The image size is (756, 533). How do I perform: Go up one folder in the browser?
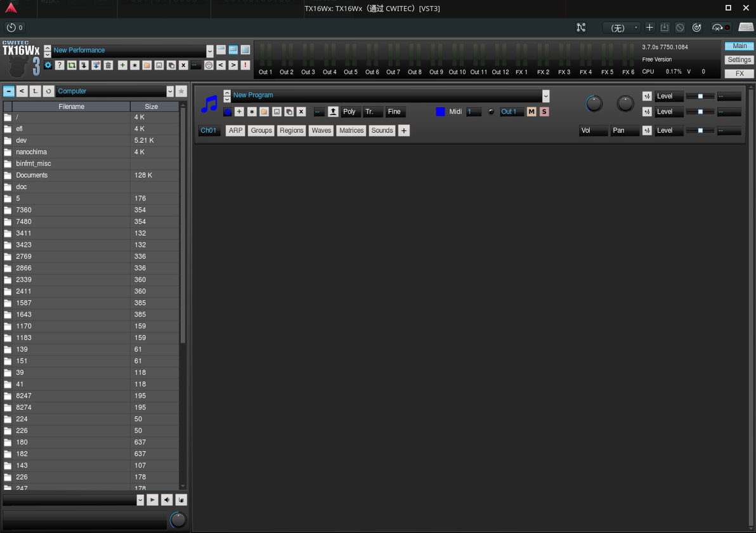[x=35, y=91]
